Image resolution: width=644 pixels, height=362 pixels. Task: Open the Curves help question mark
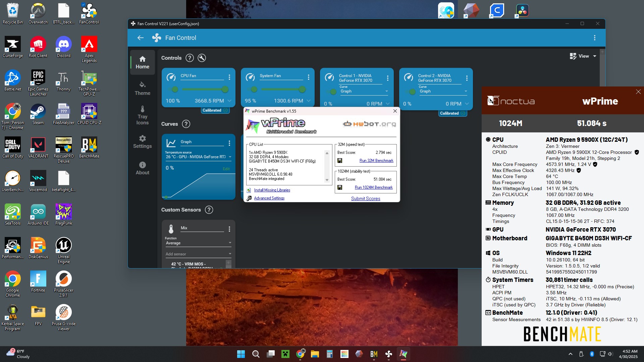[x=186, y=124]
